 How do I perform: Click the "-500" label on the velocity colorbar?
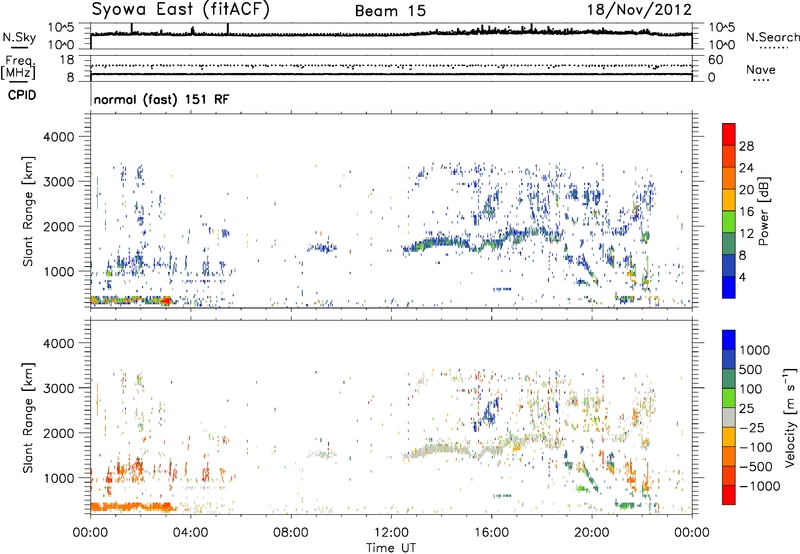756,467
